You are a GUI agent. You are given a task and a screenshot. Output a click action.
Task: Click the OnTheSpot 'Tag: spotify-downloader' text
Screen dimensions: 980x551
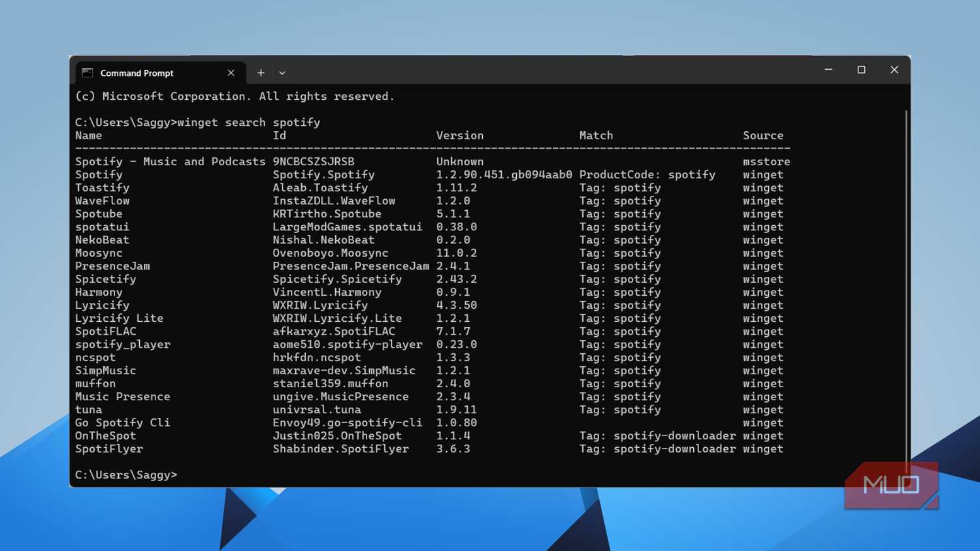658,435
